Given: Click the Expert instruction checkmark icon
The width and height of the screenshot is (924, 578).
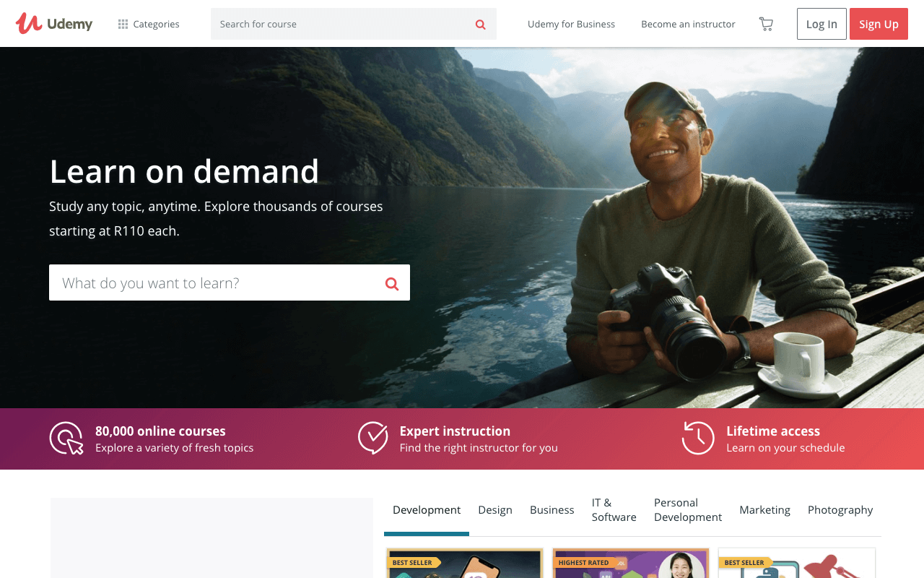Looking at the screenshot, I should 373,438.
